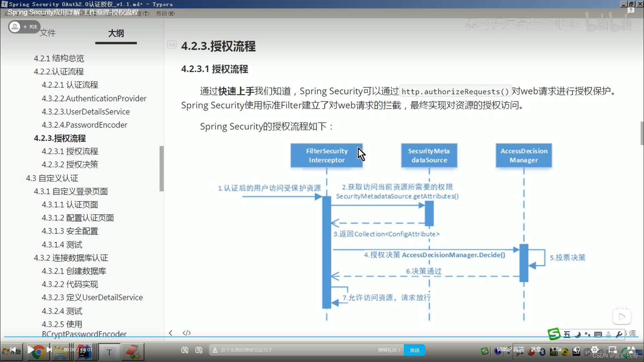Image resolution: width=644 pixels, height=362 pixels.
Task: Click the floating play button at right
Action: click(x=622, y=316)
